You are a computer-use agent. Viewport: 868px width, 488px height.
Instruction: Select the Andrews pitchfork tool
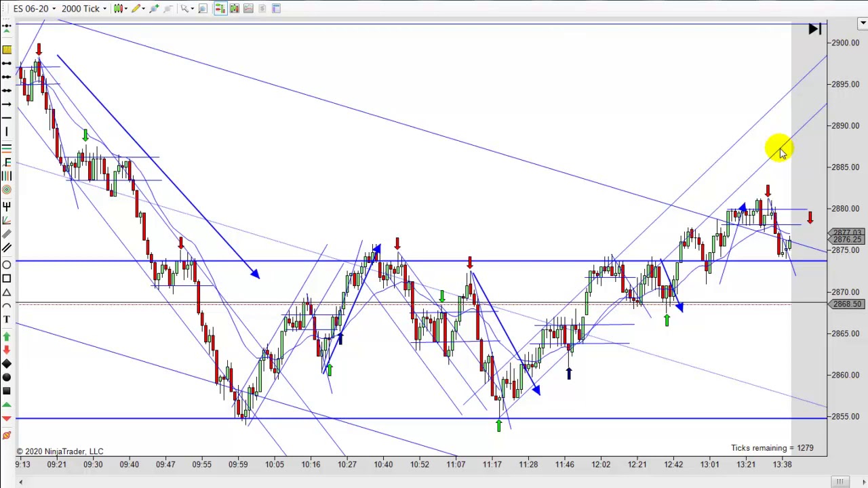pyautogui.click(x=7, y=206)
